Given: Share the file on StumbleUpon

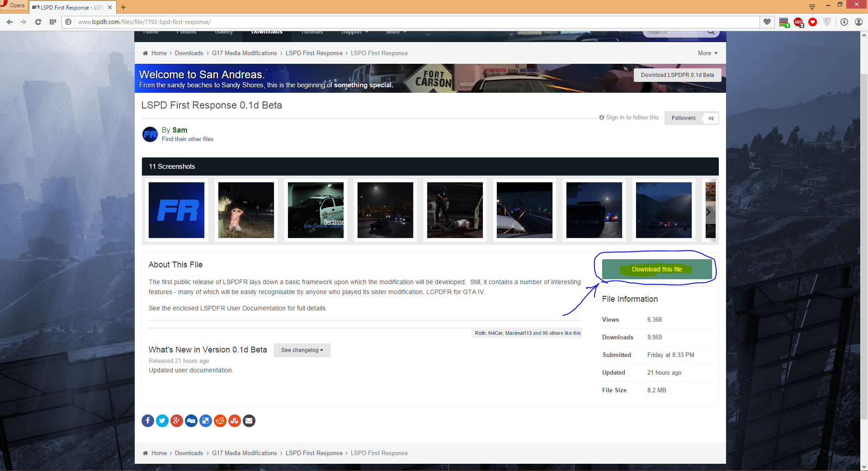Looking at the screenshot, I should point(235,421).
